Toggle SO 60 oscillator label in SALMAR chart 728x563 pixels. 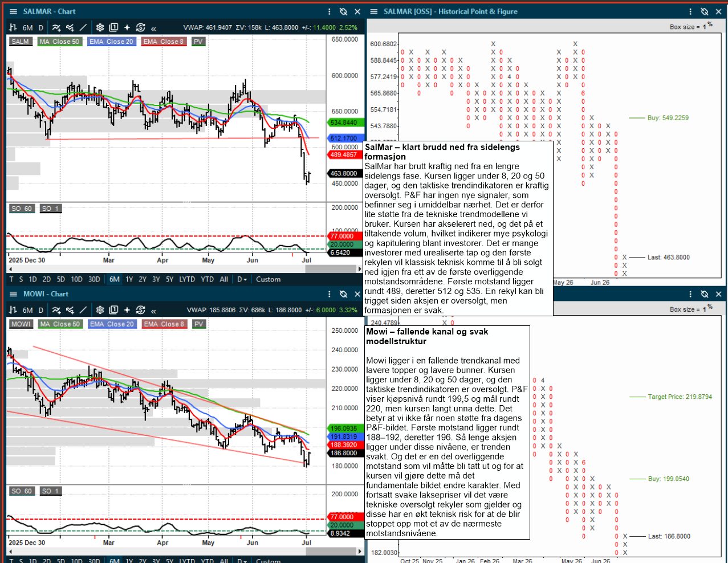point(22,209)
